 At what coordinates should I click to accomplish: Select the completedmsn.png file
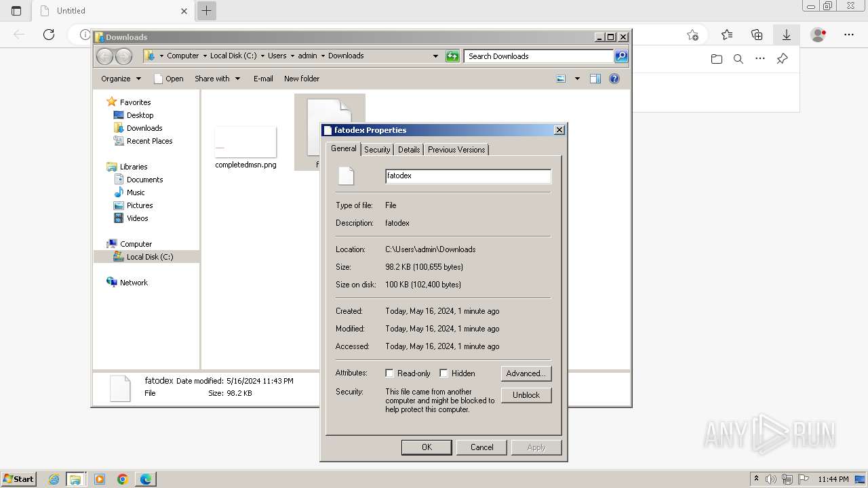245,147
